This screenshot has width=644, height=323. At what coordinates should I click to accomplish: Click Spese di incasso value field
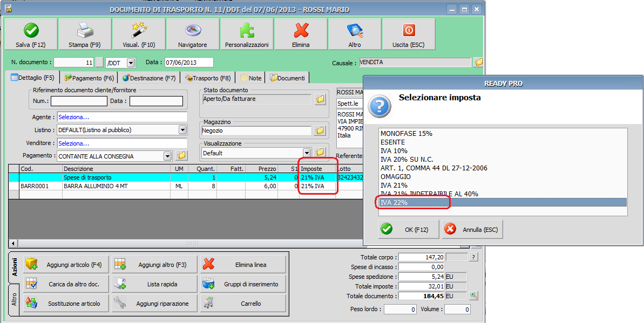point(421,267)
